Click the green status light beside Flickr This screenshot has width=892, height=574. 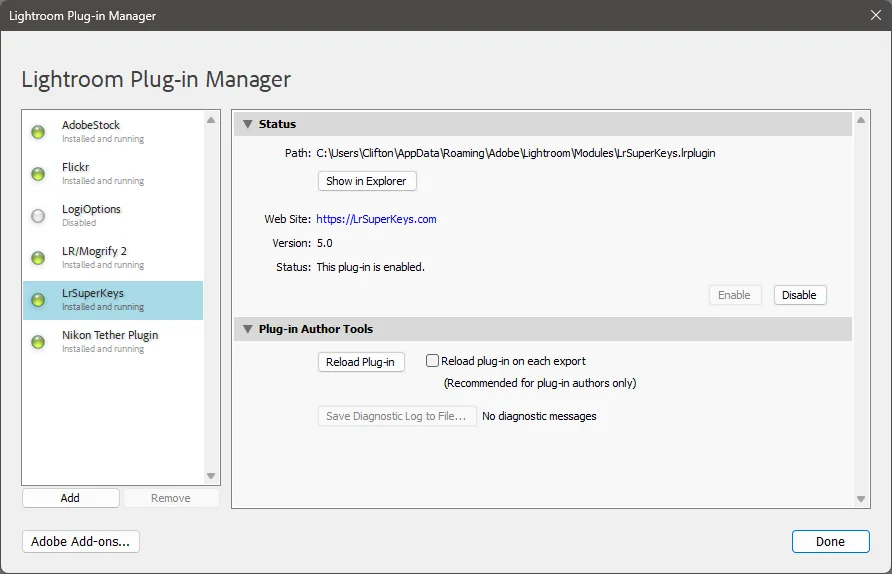point(38,174)
